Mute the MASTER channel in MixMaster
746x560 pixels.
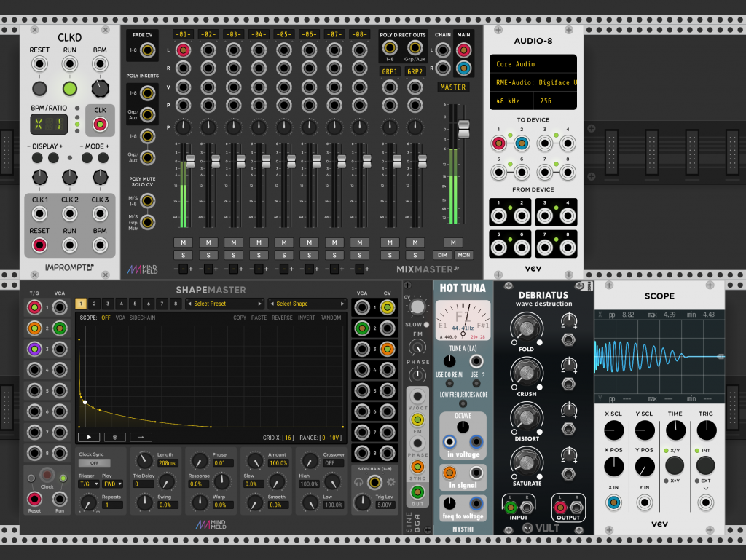[x=453, y=242]
